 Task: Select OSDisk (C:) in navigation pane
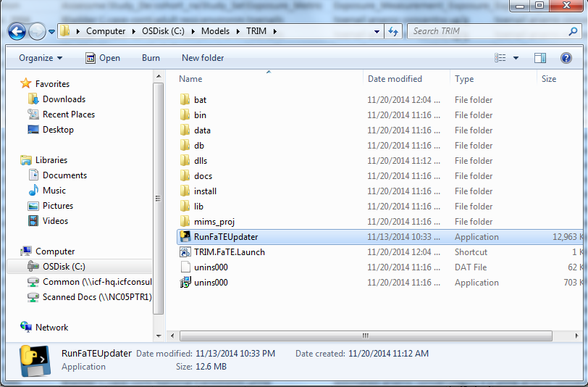click(x=64, y=267)
